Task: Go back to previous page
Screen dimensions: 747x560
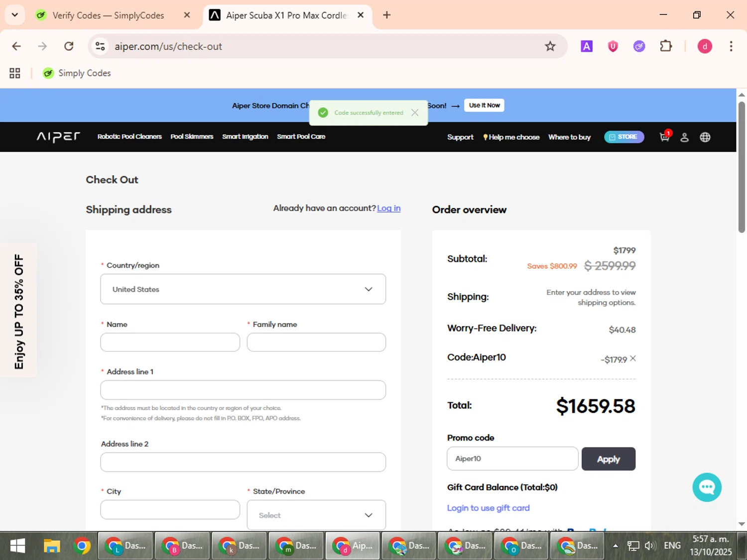Action: point(16,46)
